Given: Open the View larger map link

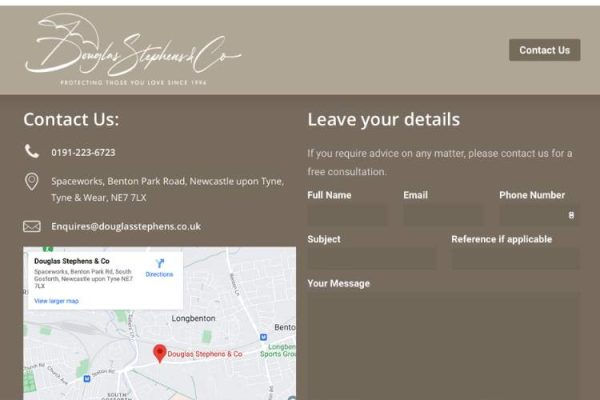Looking at the screenshot, I should pos(56,301).
